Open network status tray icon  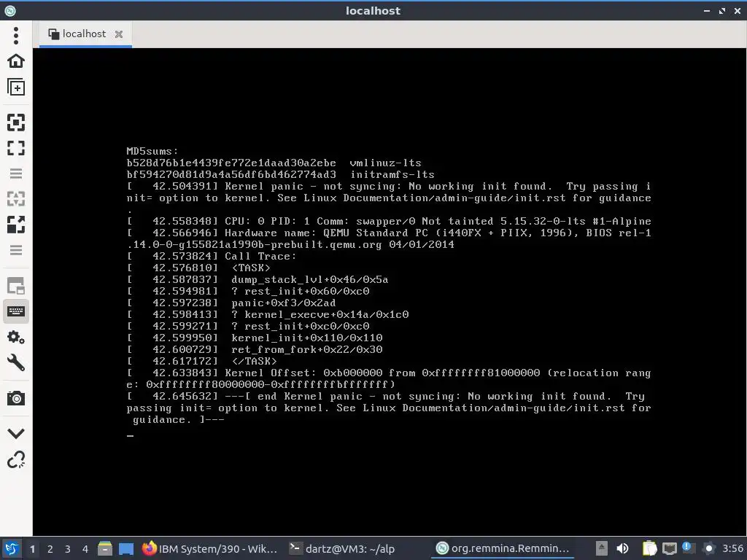670,549
